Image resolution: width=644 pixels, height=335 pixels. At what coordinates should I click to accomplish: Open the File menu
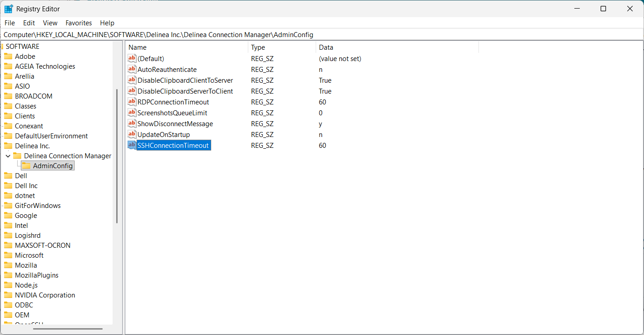[9, 23]
